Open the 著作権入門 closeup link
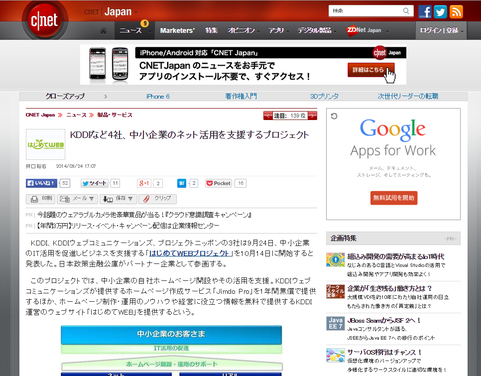The width and height of the screenshot is (481, 376). coord(241,96)
